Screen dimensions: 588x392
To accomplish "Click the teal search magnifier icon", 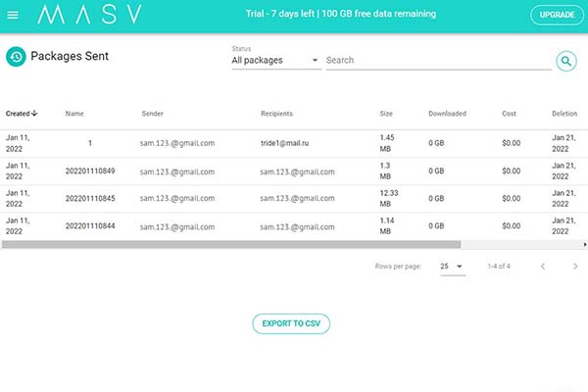I will pyautogui.click(x=566, y=61).
